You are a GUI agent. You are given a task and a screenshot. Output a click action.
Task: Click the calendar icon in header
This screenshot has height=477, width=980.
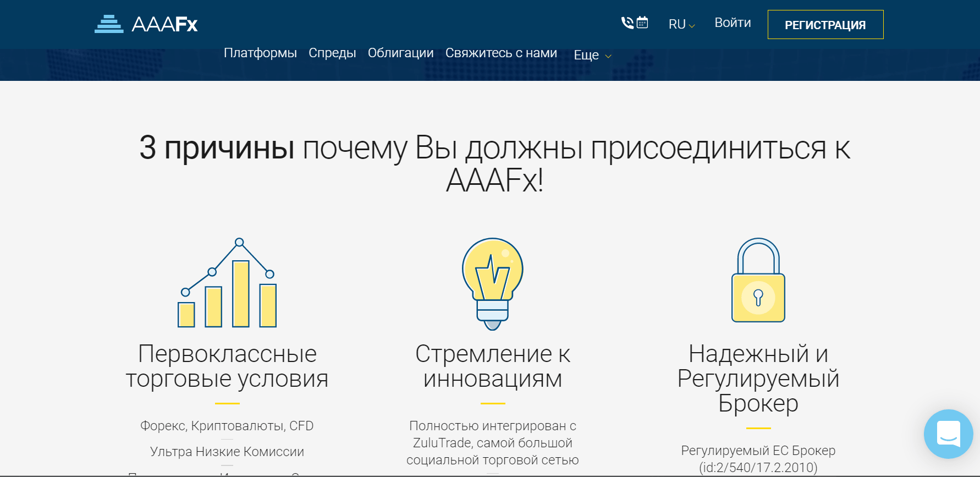point(642,23)
